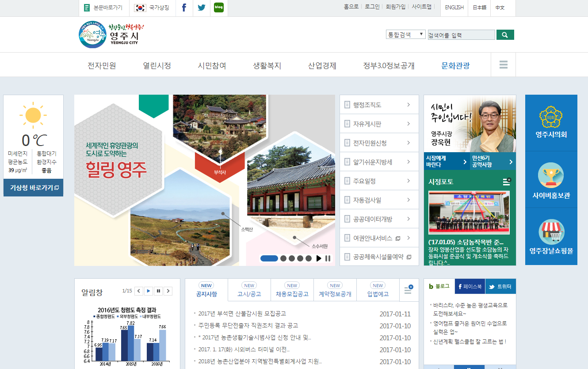Screen dimensions: 588x369
Task: Click the 영주장날쇼핑몰 storefront icon
Action: [x=551, y=231]
